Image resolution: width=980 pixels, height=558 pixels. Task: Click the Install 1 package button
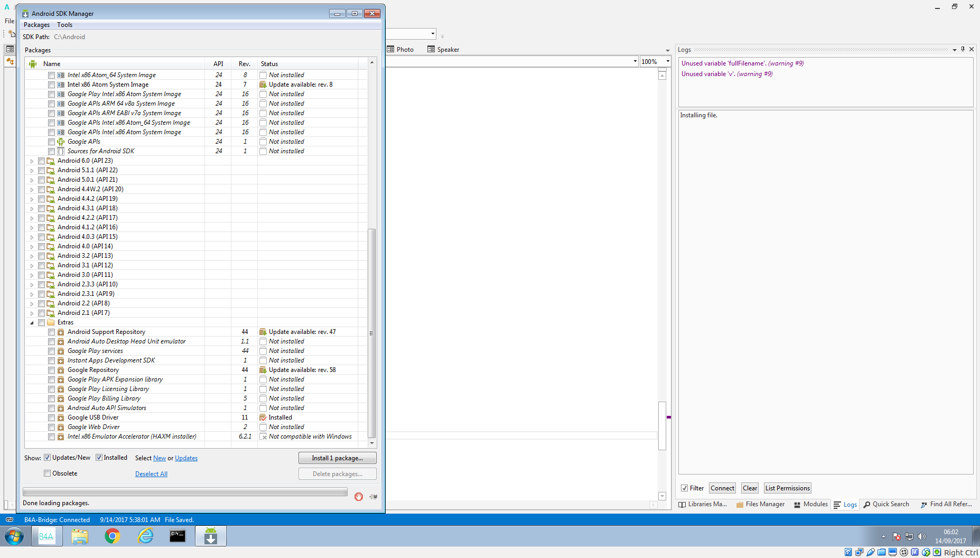tap(337, 458)
